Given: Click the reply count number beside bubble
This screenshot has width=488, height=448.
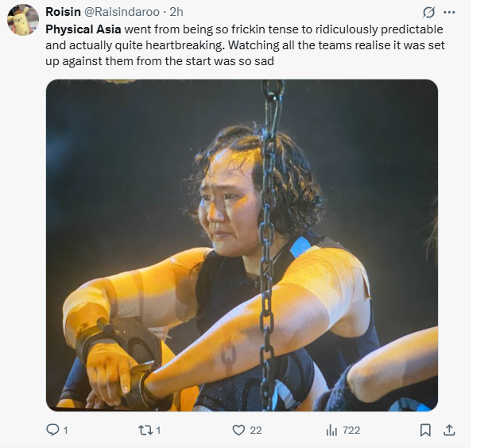Looking at the screenshot, I should click(65, 430).
